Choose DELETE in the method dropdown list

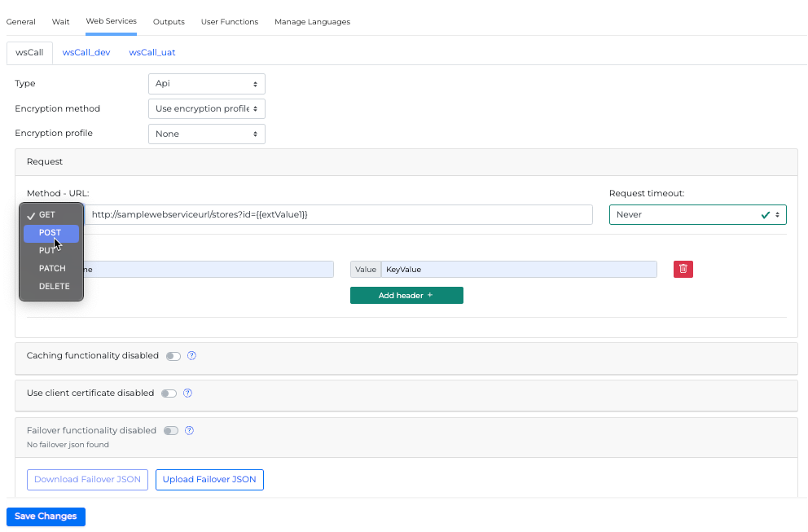point(54,287)
